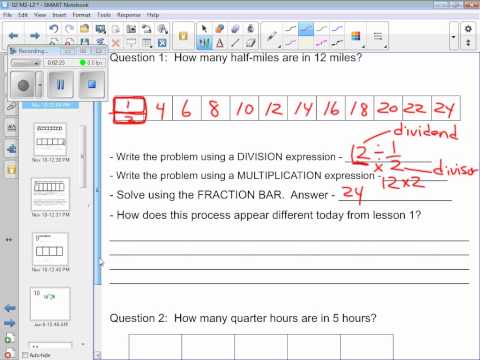Pause the screen recording
This screenshot has height=360, width=480.
point(60,85)
